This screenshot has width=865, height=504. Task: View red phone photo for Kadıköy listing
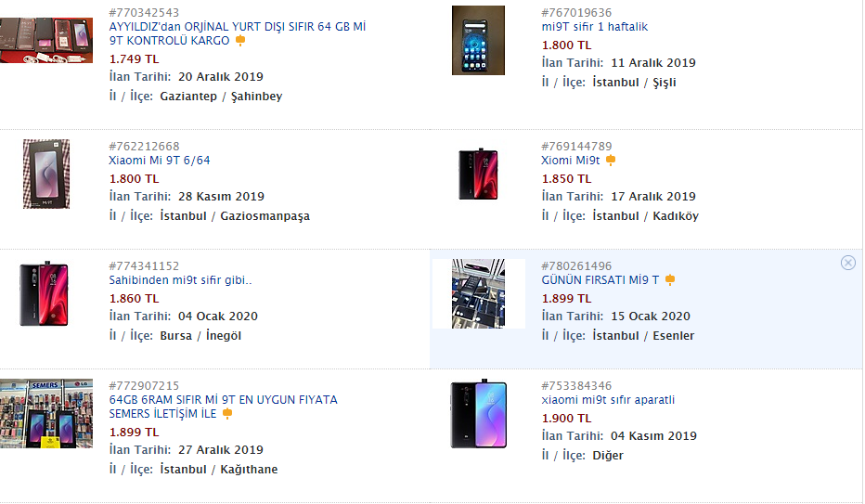[478, 174]
